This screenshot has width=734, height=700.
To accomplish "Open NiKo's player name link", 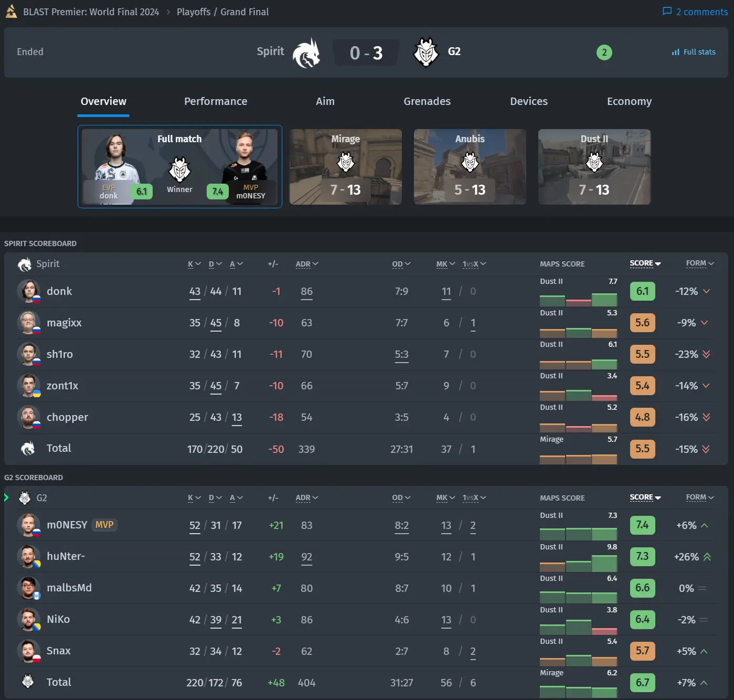I will click(58, 619).
